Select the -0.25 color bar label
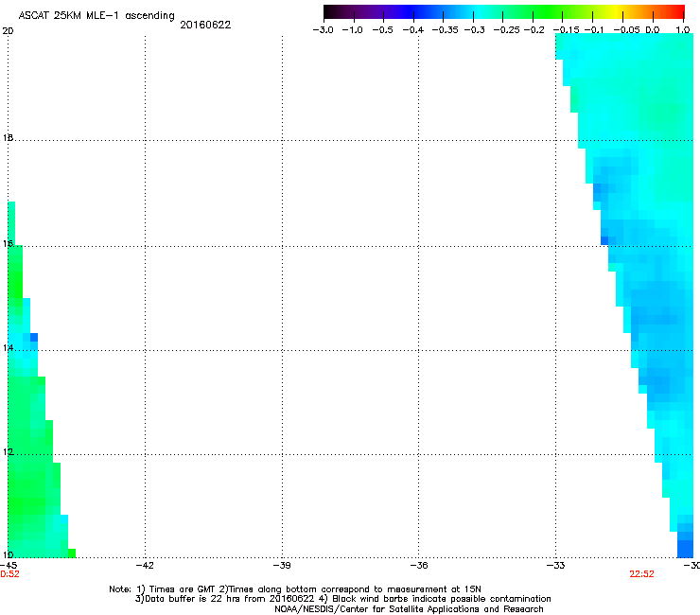The height and width of the screenshot is (615, 700). tap(506, 30)
